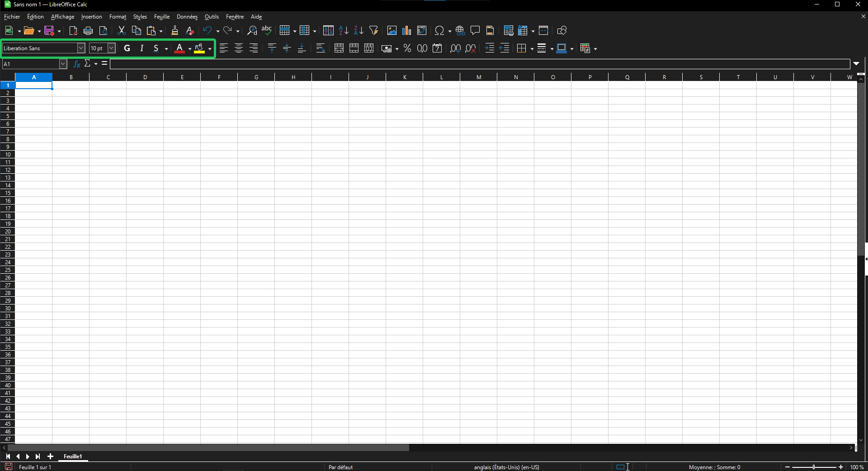Viewport: 868px width, 471px height.
Task: Open the Données menu
Action: coord(187,17)
